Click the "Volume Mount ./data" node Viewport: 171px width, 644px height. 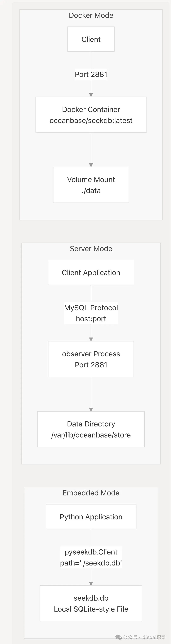(x=91, y=185)
